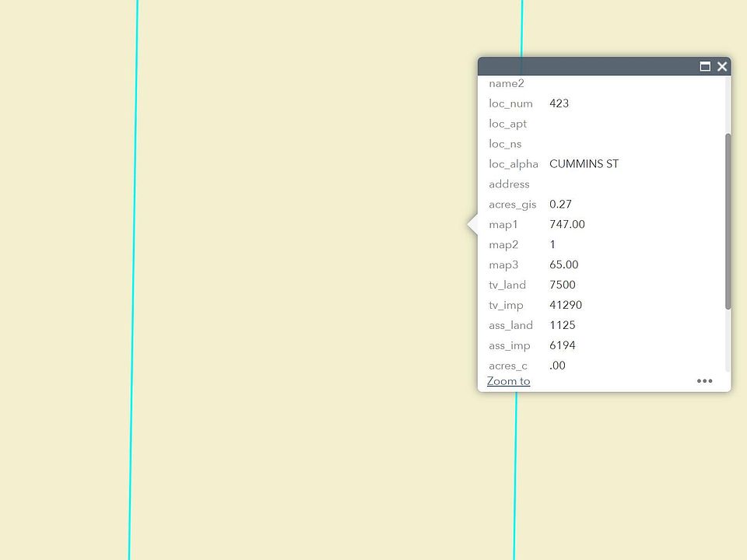The image size is (747, 560).
Task: Click the Zoom to link
Action: [x=508, y=381]
